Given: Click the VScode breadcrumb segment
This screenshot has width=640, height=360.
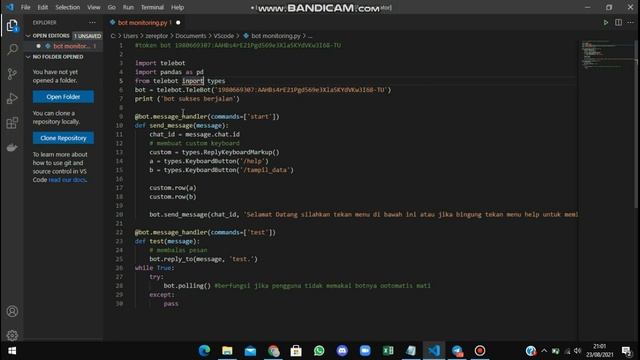Looking at the screenshot, I should pos(224,36).
